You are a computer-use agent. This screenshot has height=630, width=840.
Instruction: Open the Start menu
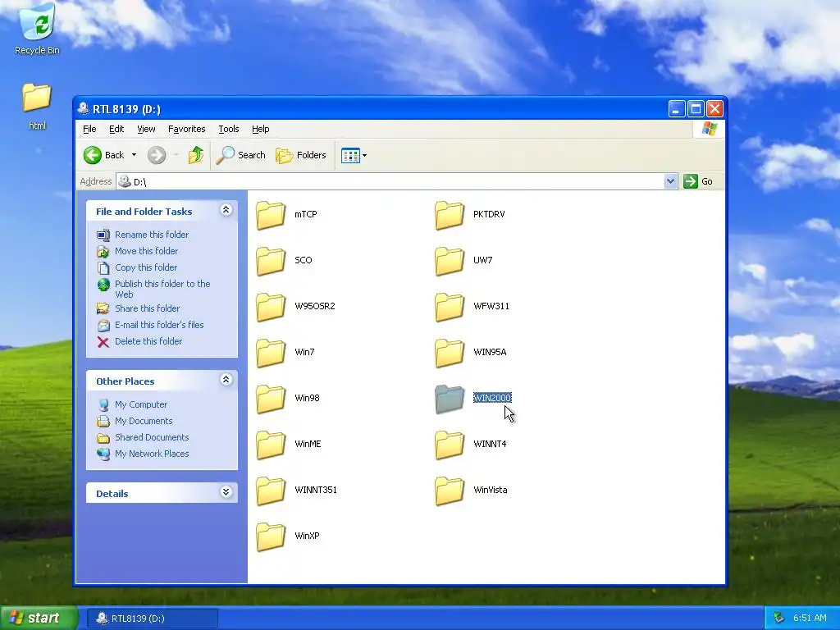coord(39,619)
